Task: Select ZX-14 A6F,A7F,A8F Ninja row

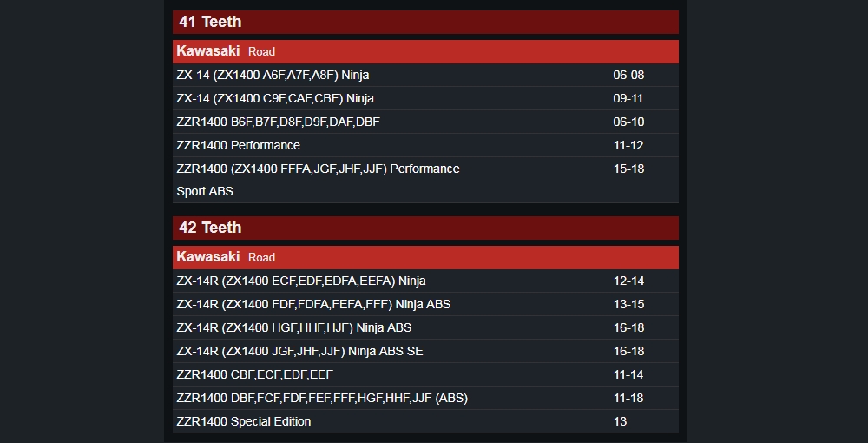Action: [425, 75]
